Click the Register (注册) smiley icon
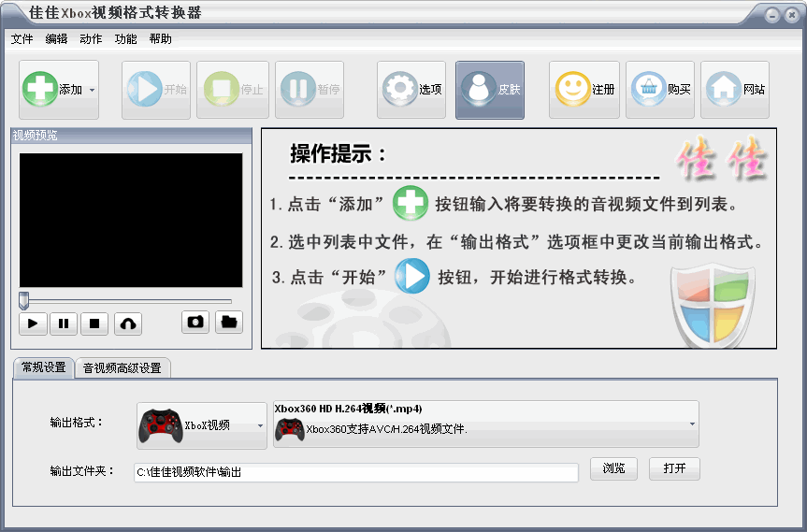The height and width of the screenshot is (532, 807). coord(572,90)
